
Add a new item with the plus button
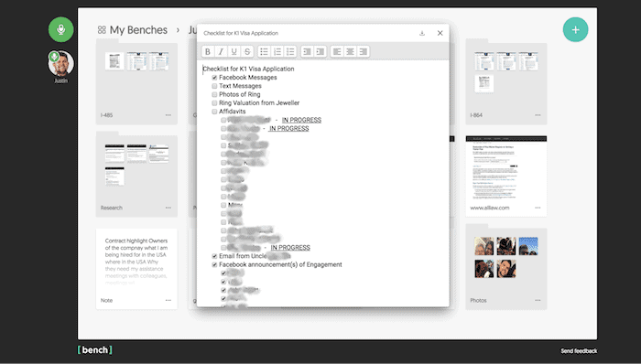575,30
